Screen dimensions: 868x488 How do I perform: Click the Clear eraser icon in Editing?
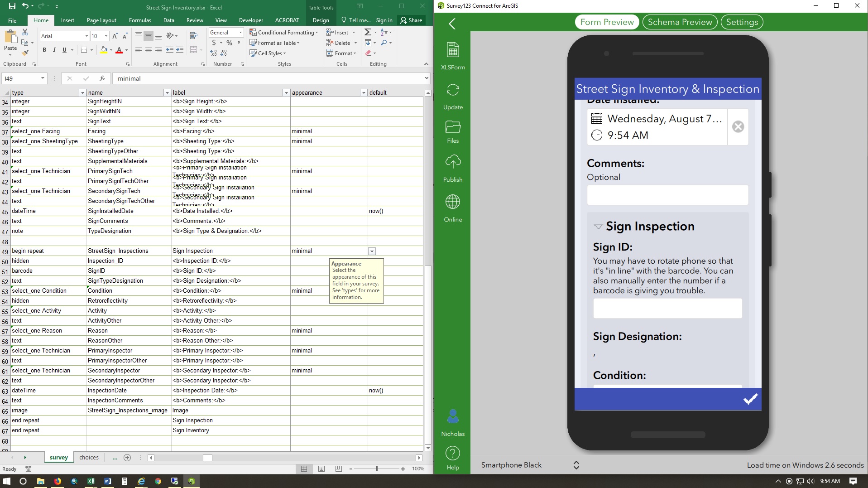click(x=368, y=53)
